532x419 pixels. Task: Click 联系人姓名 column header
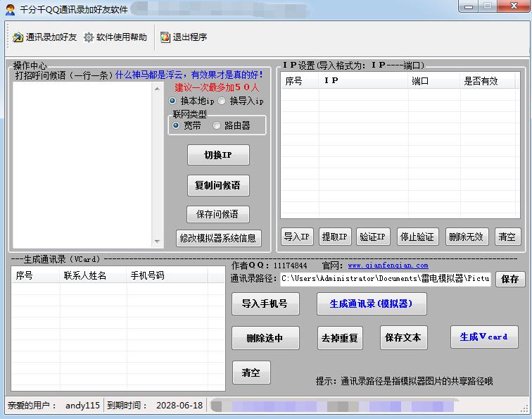(x=94, y=275)
